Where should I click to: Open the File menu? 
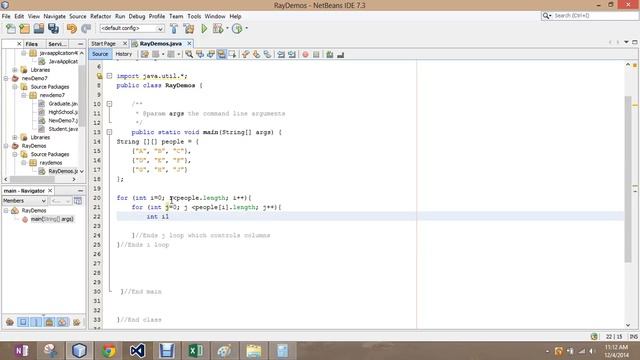[x=6, y=16]
